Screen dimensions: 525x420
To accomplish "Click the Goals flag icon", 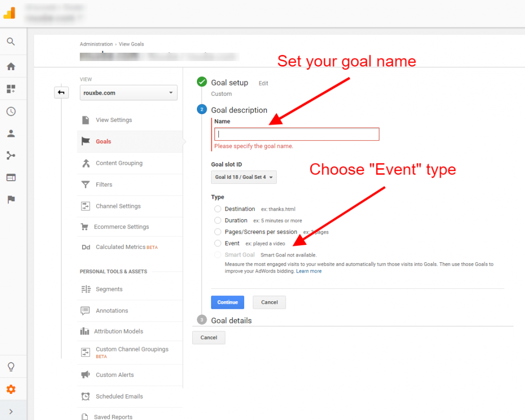I will click(86, 141).
